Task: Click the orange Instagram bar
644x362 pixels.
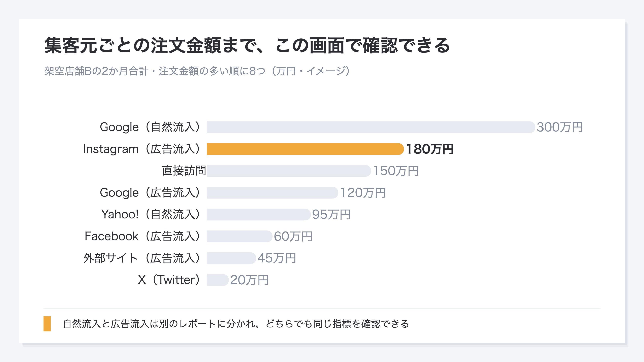Action: (x=305, y=149)
